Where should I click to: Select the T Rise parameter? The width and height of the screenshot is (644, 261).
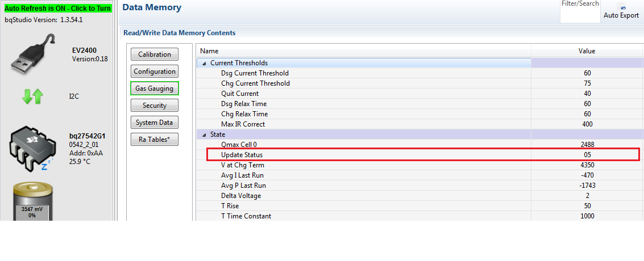point(230,206)
